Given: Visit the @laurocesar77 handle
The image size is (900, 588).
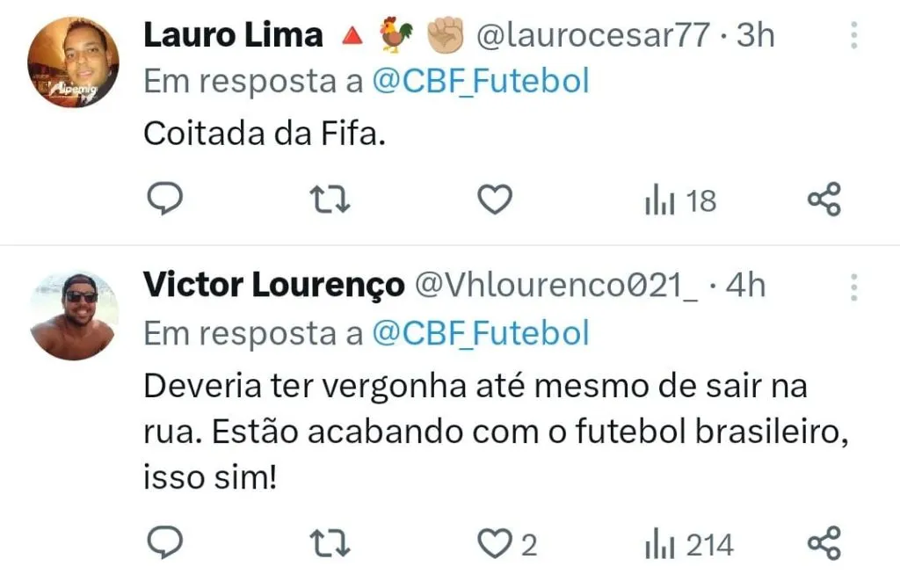Looking at the screenshot, I should click(593, 35).
